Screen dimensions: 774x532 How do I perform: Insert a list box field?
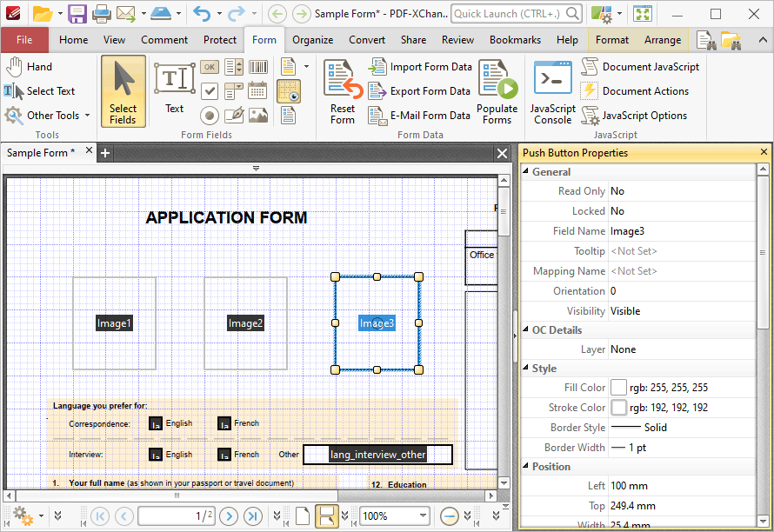click(233, 67)
